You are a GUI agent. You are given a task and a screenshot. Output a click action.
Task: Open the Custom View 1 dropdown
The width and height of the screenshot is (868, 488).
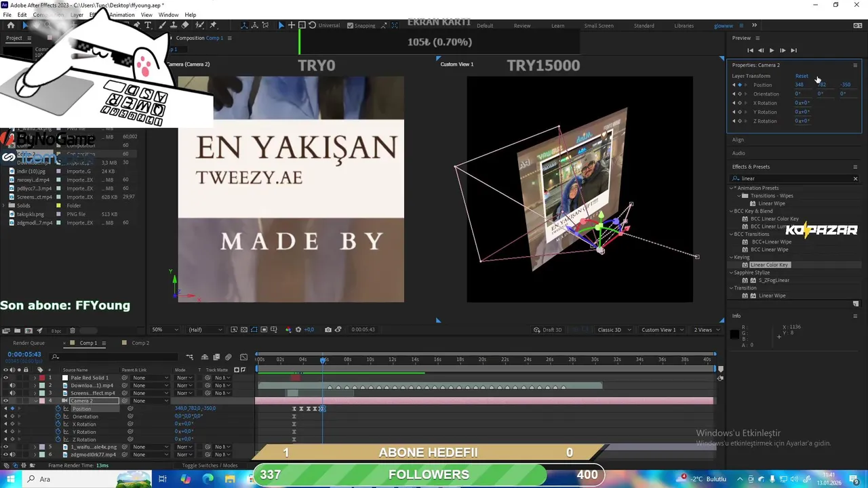(x=663, y=329)
